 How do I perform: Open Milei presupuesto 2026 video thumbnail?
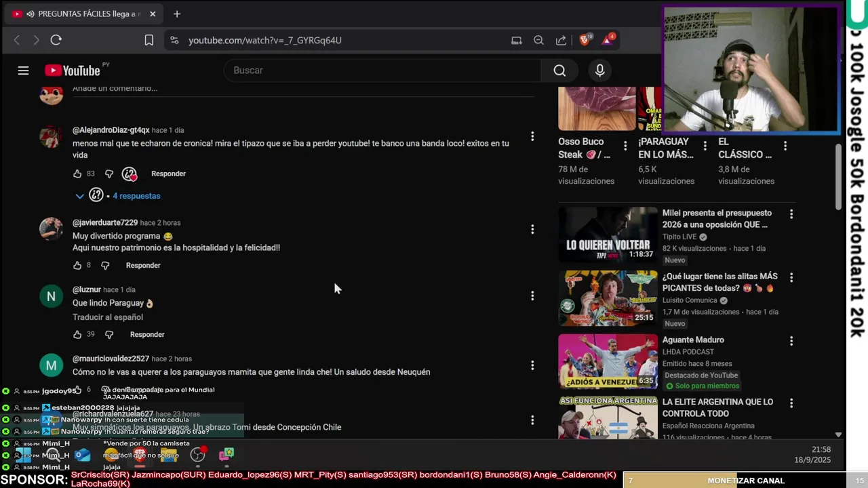[x=608, y=235]
